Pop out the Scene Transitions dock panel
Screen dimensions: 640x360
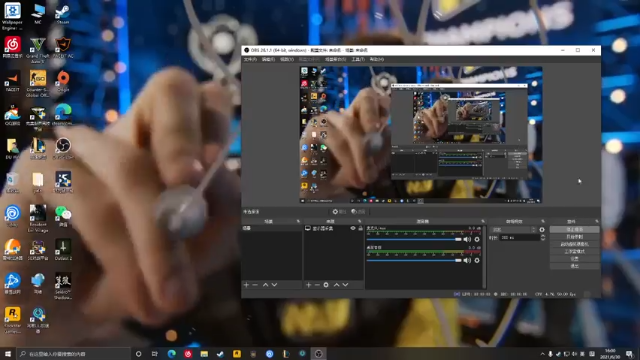543,221
